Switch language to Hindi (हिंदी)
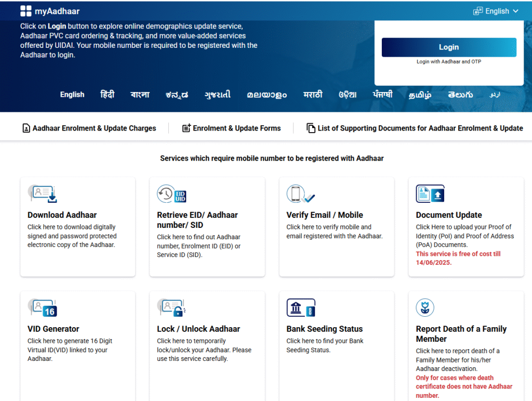 (108, 95)
